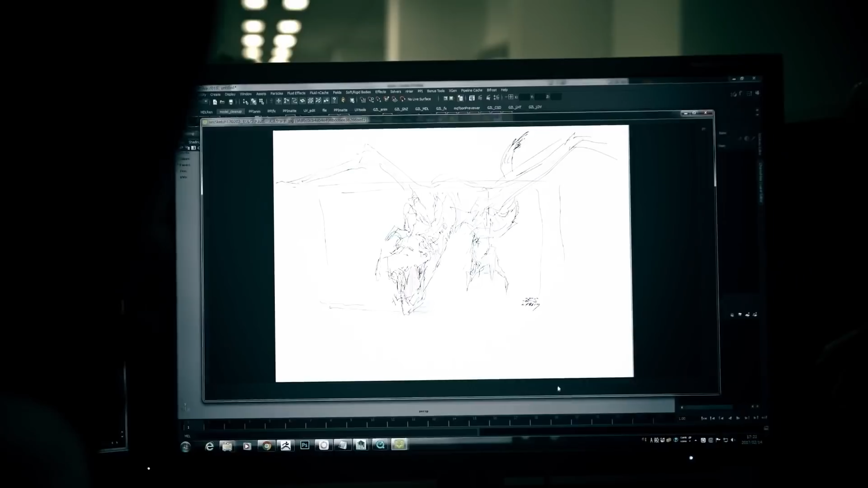The height and width of the screenshot is (488, 868).
Task: Click the Make Live magnet icon
Action: click(x=402, y=99)
